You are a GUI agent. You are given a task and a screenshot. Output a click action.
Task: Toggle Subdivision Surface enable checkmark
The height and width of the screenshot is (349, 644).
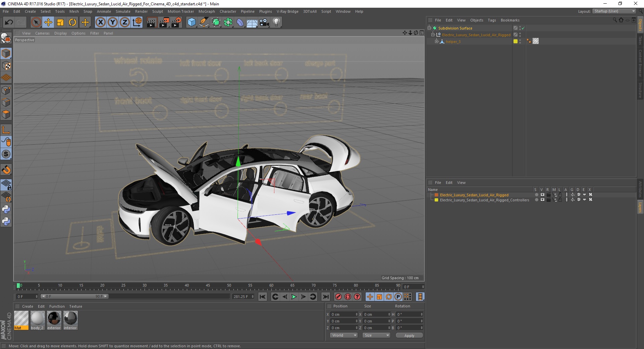[x=523, y=28]
